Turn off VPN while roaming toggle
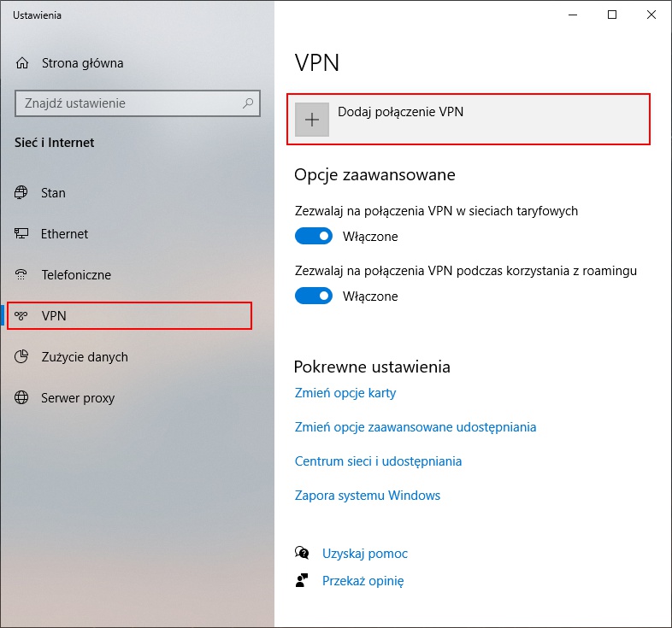 tap(313, 296)
